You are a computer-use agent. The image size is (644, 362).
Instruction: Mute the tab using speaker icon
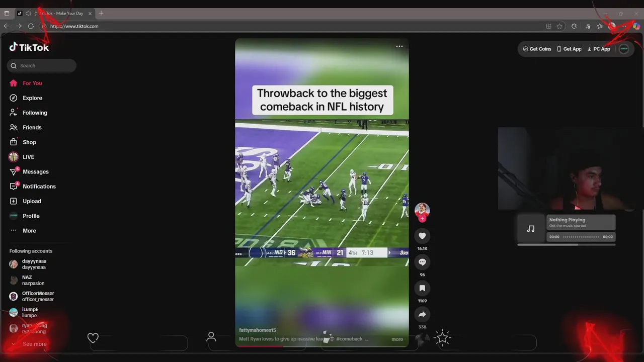click(28, 14)
